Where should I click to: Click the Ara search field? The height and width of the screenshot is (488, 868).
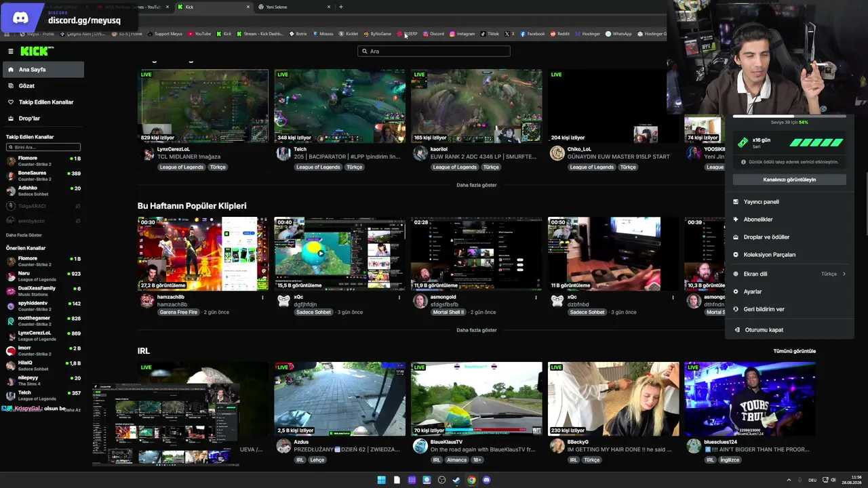[x=434, y=51]
